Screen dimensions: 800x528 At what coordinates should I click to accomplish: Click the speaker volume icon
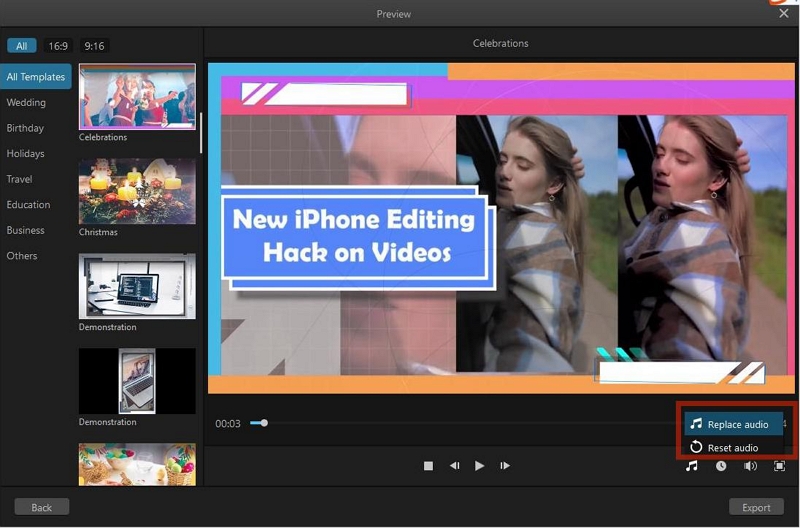point(750,466)
